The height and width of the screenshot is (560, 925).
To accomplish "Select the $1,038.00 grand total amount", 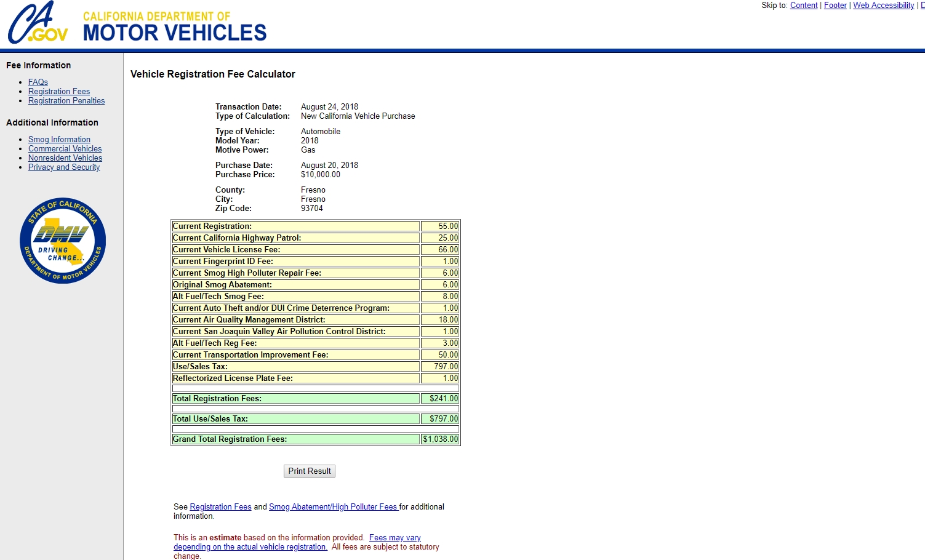I will coord(440,439).
